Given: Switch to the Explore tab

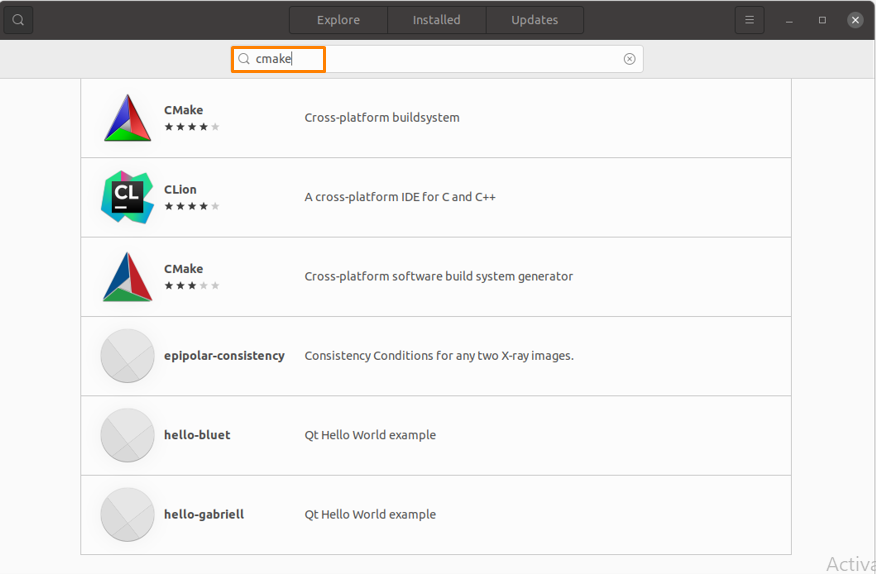Looking at the screenshot, I should pos(338,20).
